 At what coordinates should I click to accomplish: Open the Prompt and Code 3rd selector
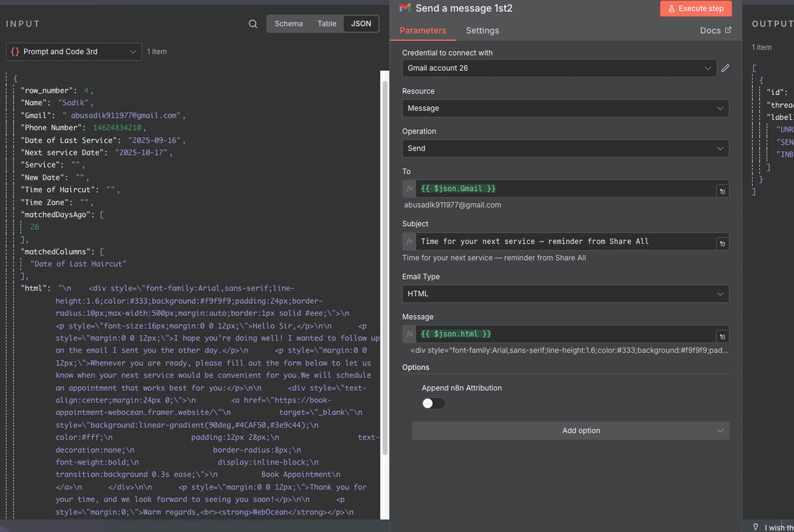pyautogui.click(x=74, y=52)
